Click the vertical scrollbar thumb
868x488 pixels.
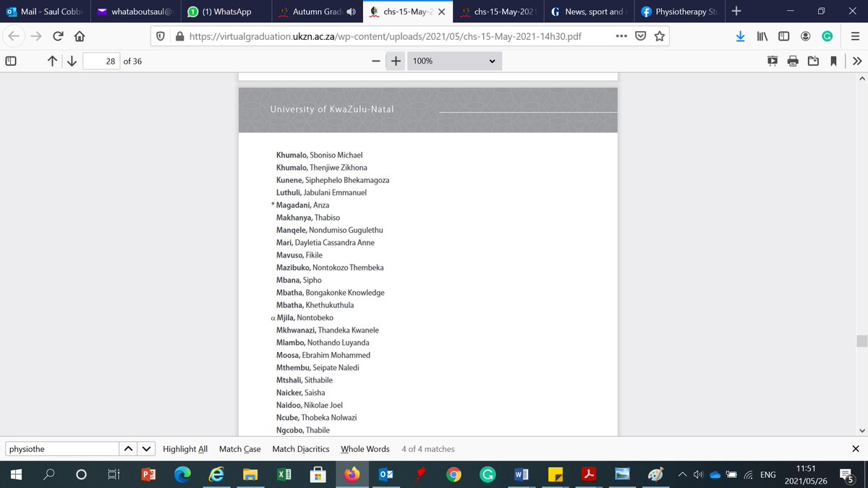point(861,341)
